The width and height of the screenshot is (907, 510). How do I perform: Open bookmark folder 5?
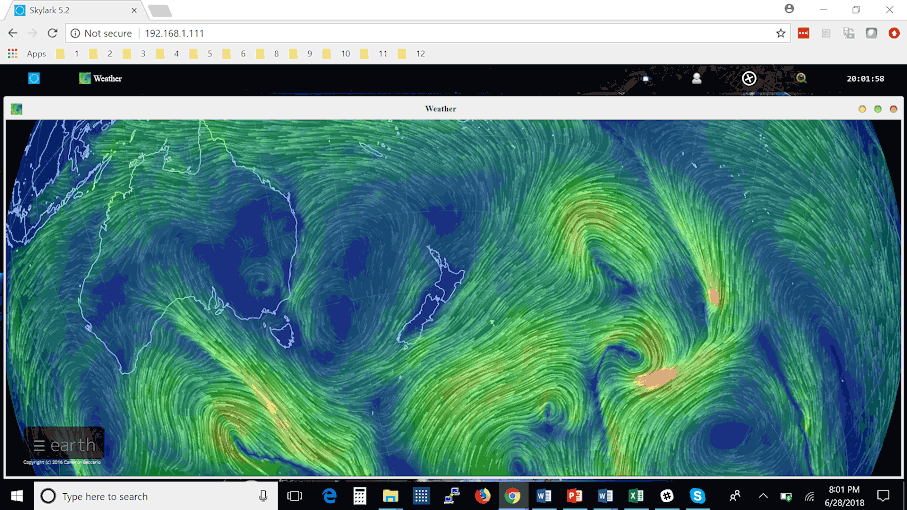(201, 54)
